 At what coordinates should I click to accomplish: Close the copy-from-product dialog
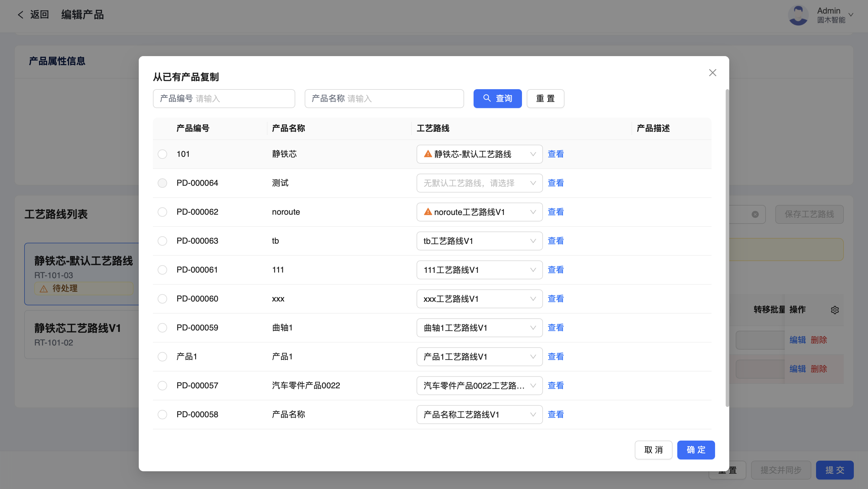pyautogui.click(x=712, y=73)
